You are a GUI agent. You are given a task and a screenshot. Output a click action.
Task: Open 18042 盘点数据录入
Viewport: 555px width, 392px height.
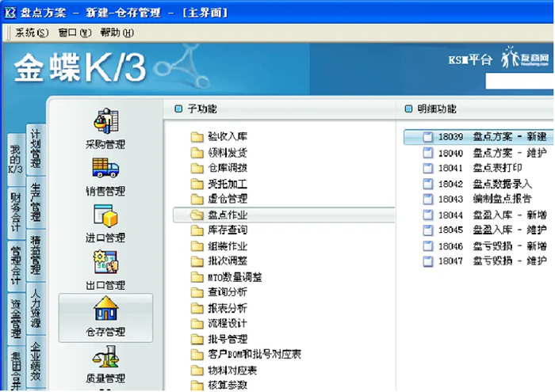point(478,184)
